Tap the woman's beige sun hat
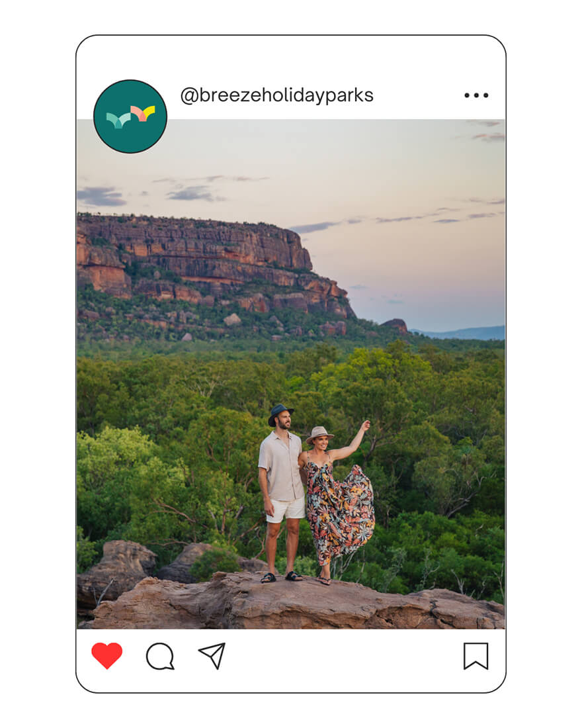582x728 pixels. (319, 435)
